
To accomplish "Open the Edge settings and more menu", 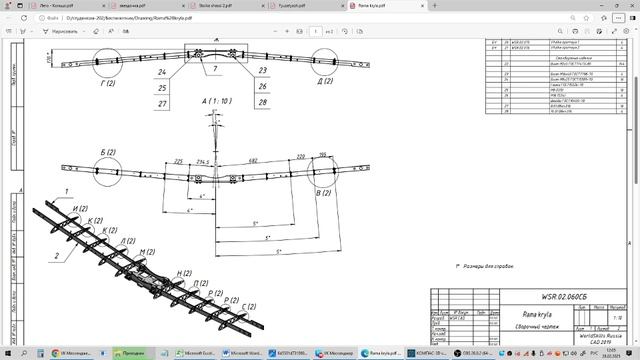I will [x=619, y=18].
